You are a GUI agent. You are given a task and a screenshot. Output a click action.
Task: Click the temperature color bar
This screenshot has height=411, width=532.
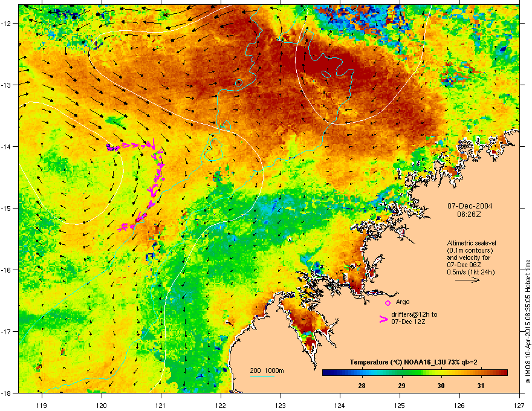tap(415, 373)
